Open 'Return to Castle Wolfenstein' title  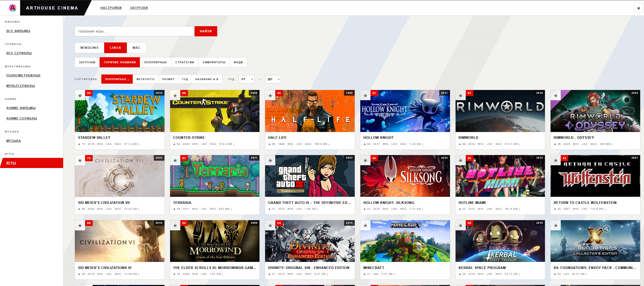585,203
